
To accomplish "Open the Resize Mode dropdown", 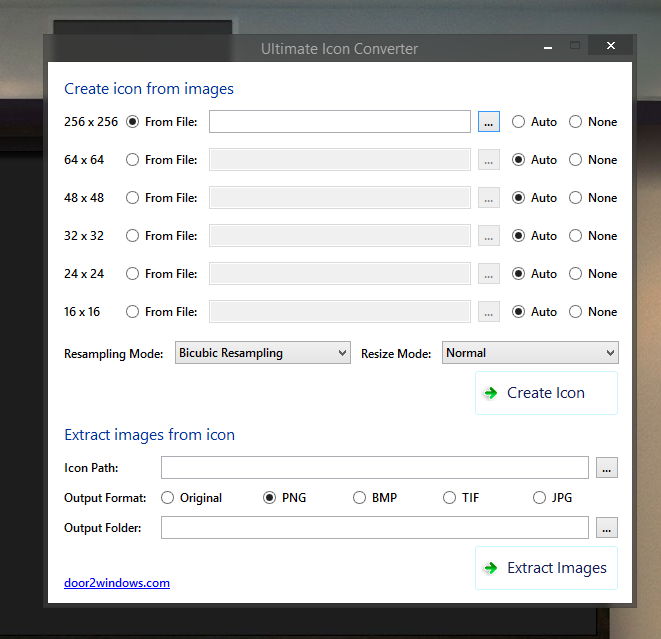I will pos(530,353).
